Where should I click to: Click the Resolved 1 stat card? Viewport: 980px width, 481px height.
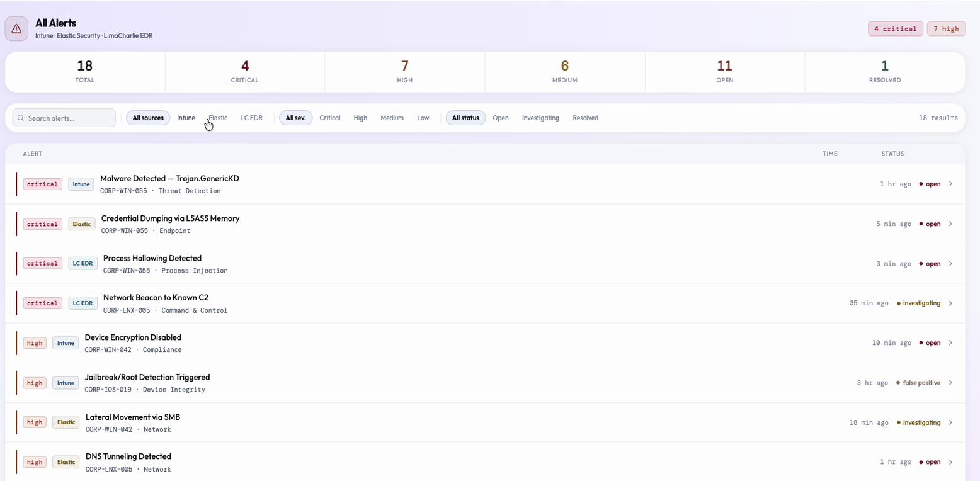tap(885, 72)
